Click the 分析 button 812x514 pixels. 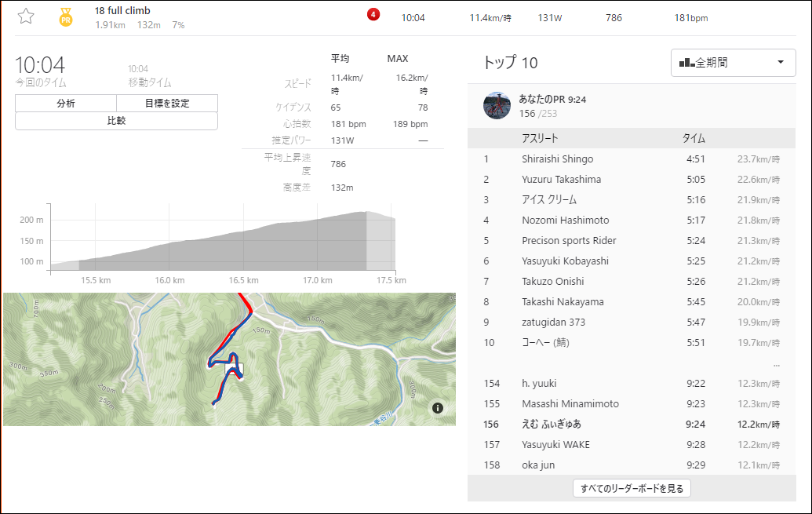point(66,103)
